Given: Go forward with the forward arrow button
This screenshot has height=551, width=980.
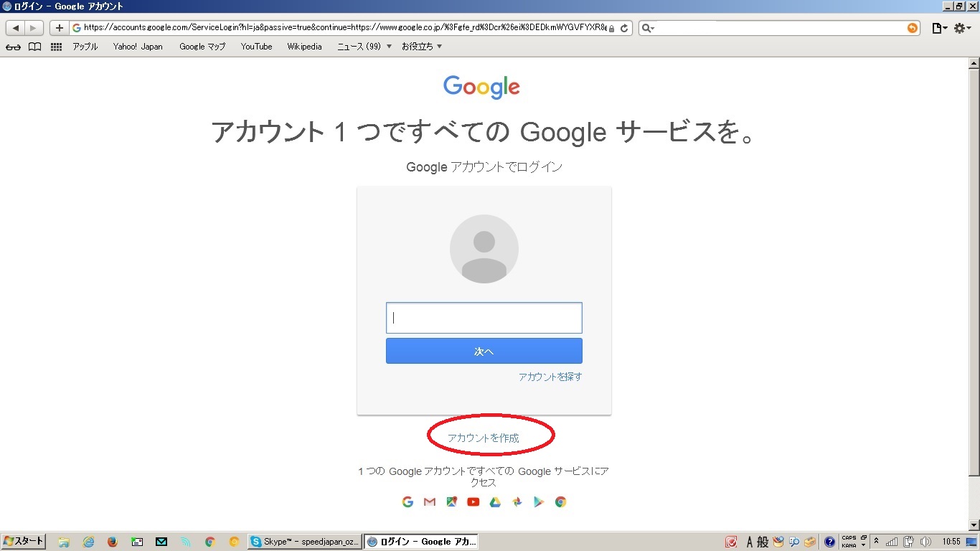Looking at the screenshot, I should [34, 28].
